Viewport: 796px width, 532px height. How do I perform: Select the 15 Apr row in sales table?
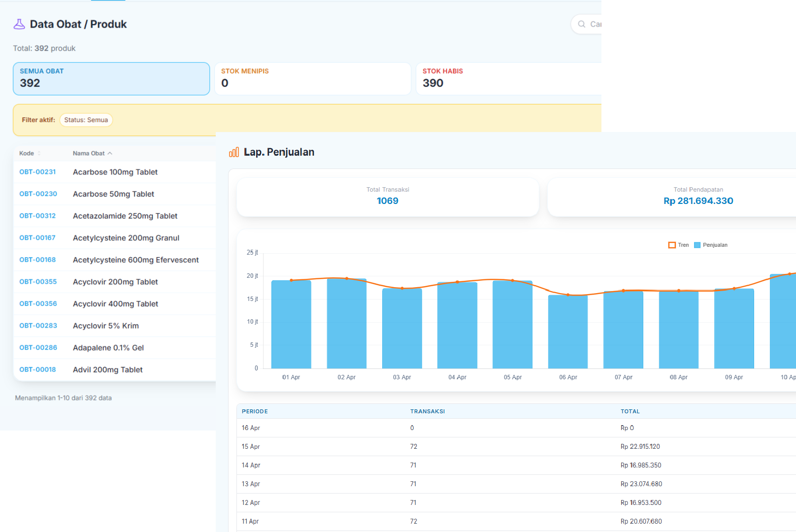(251, 447)
